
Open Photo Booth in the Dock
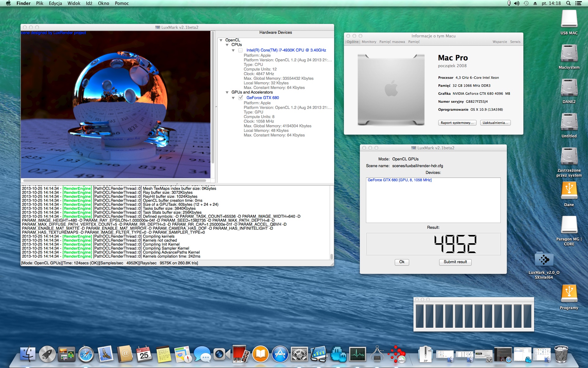(x=241, y=354)
